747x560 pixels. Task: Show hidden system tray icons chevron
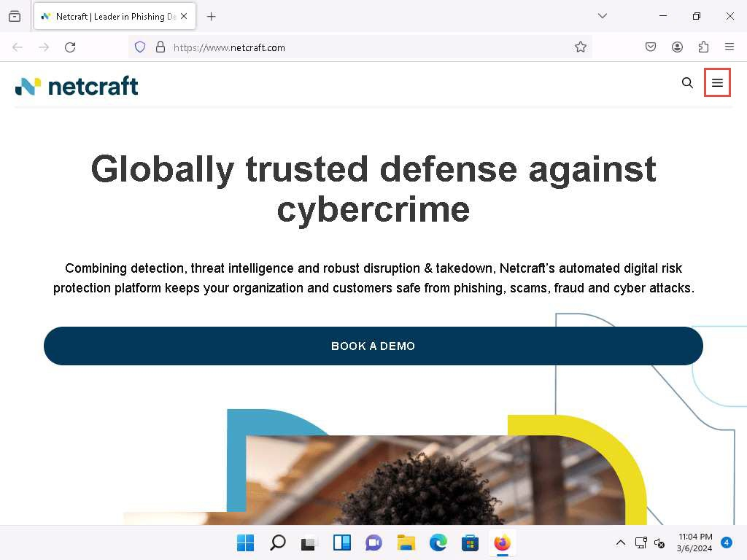tap(620, 542)
